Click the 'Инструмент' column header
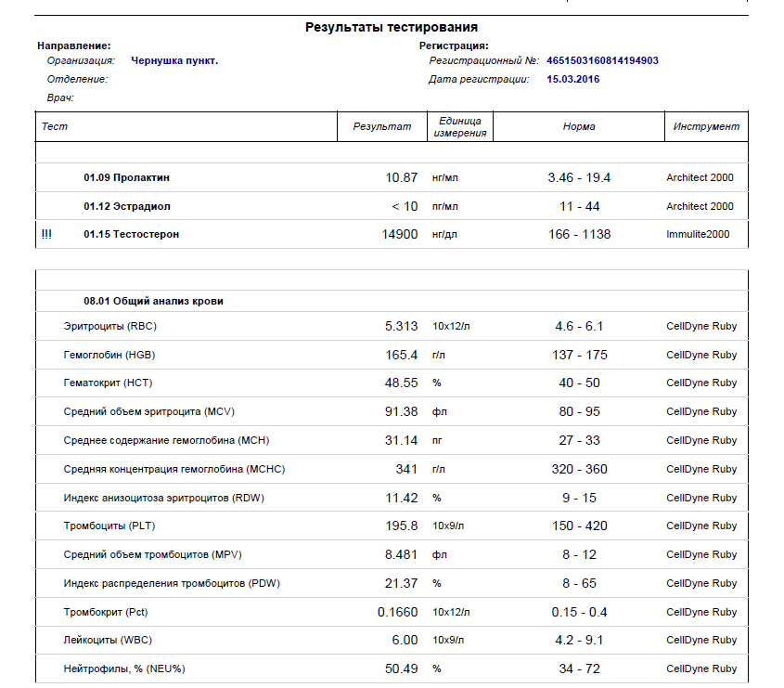This screenshot has width=784, height=688. pyautogui.click(x=706, y=126)
